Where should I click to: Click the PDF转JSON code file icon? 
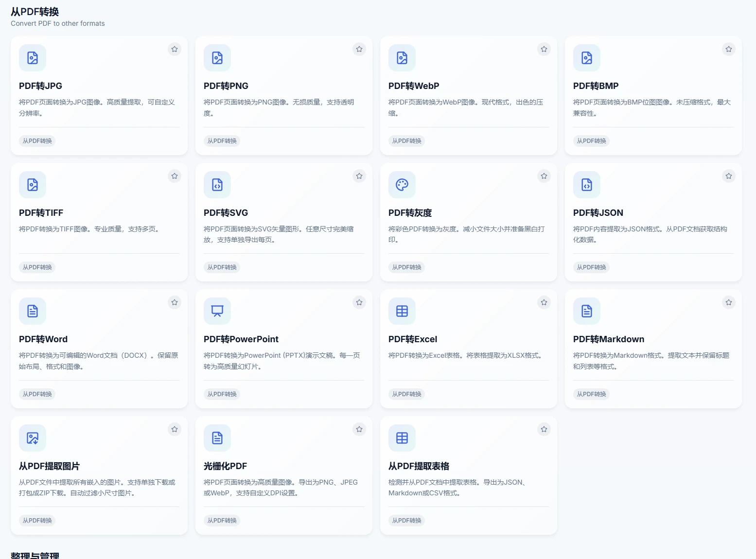point(587,185)
